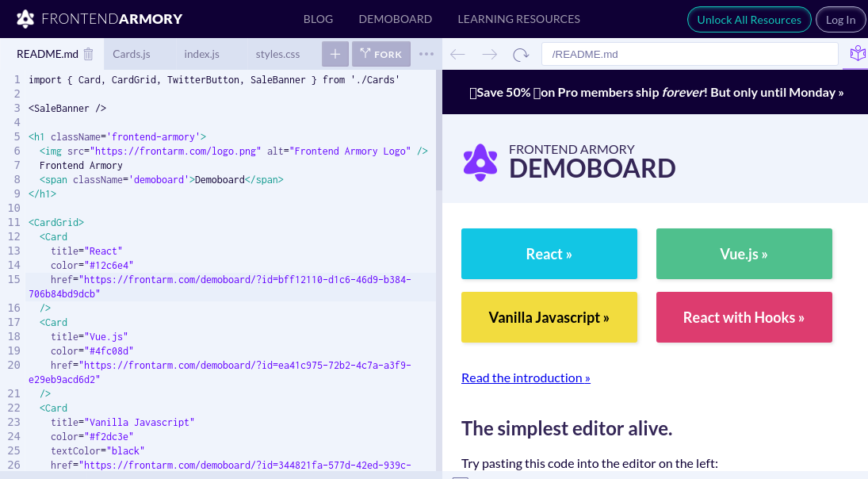This screenshot has width=868, height=479.
Task: Click color="#f2dc3e" on line 24
Action: [x=92, y=437]
